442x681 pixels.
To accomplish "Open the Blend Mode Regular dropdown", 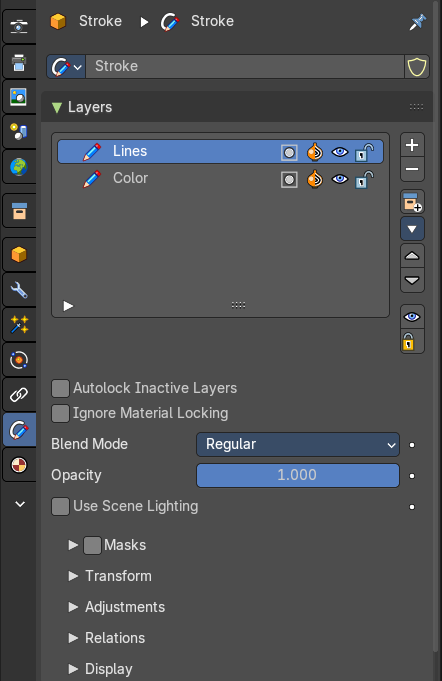I will pos(298,445).
